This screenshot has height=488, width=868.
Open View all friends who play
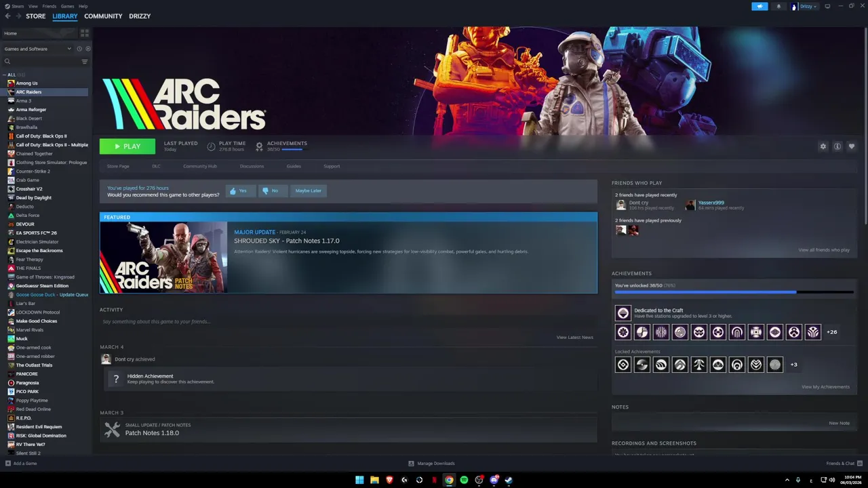tap(824, 250)
